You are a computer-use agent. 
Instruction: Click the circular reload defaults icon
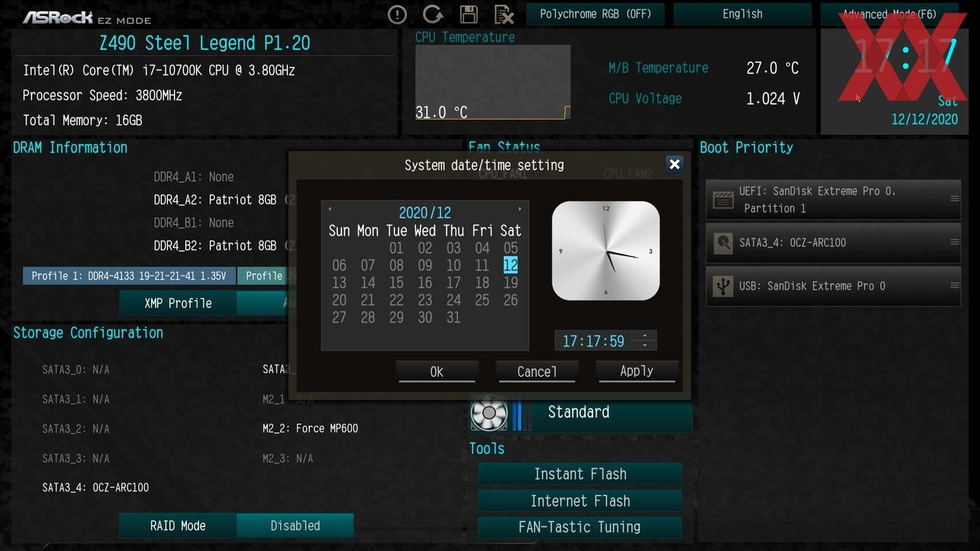pyautogui.click(x=432, y=14)
